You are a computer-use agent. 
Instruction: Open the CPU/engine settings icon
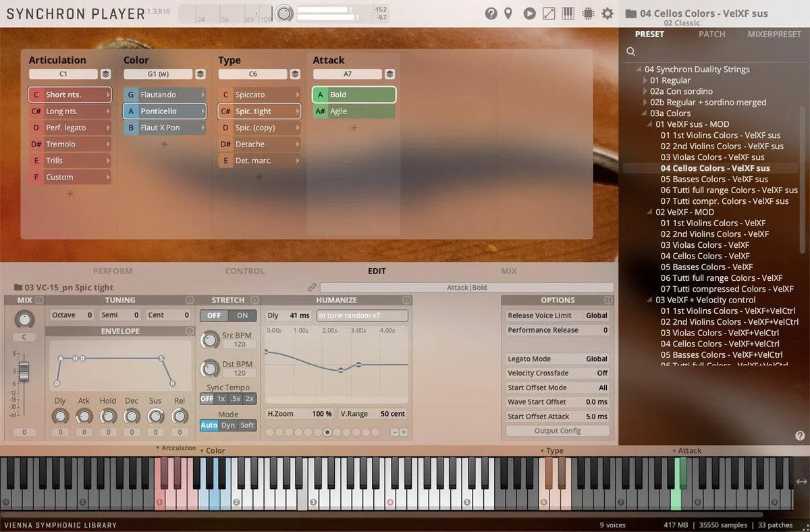[x=587, y=14]
